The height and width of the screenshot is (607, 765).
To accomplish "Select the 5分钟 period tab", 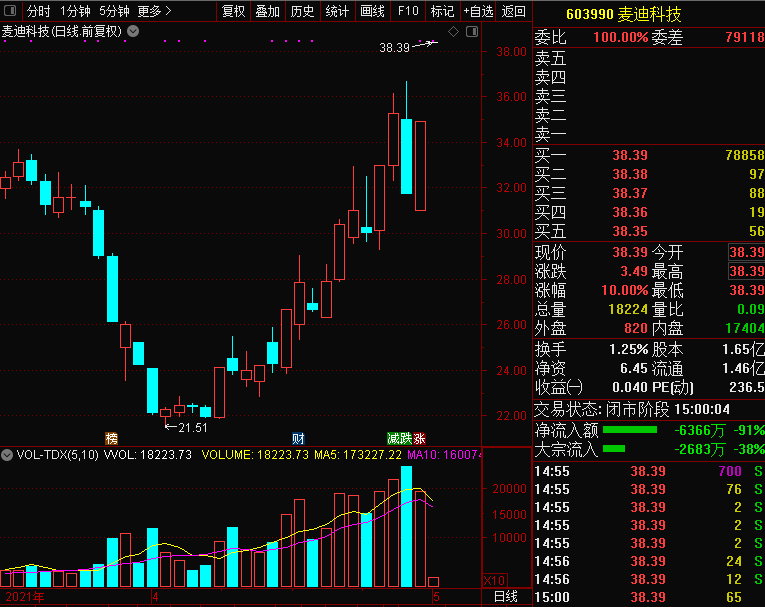I will click(114, 11).
